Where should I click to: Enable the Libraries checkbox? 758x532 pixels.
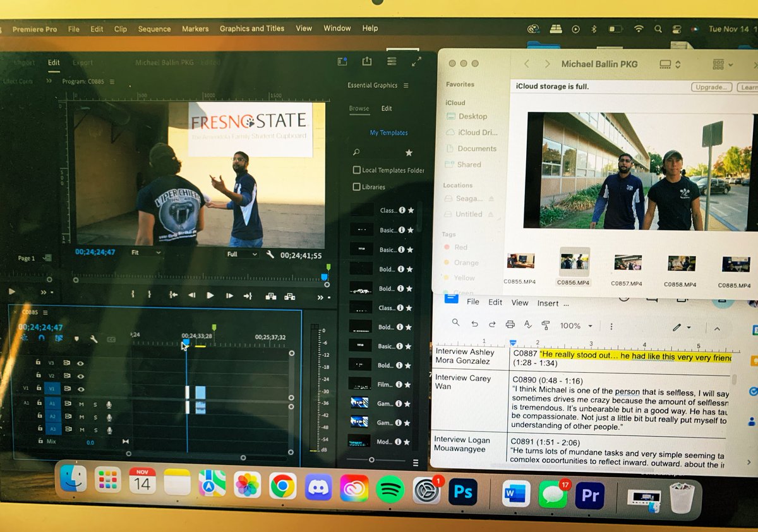point(356,187)
